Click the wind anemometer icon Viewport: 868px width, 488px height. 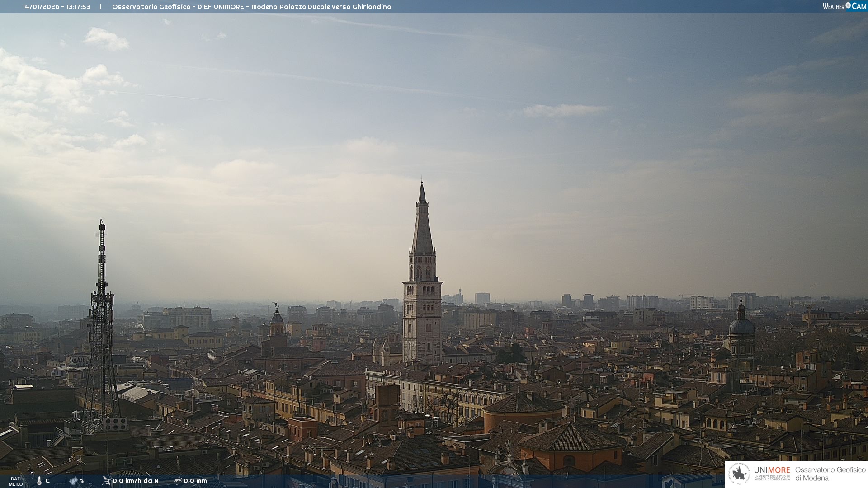tap(106, 480)
